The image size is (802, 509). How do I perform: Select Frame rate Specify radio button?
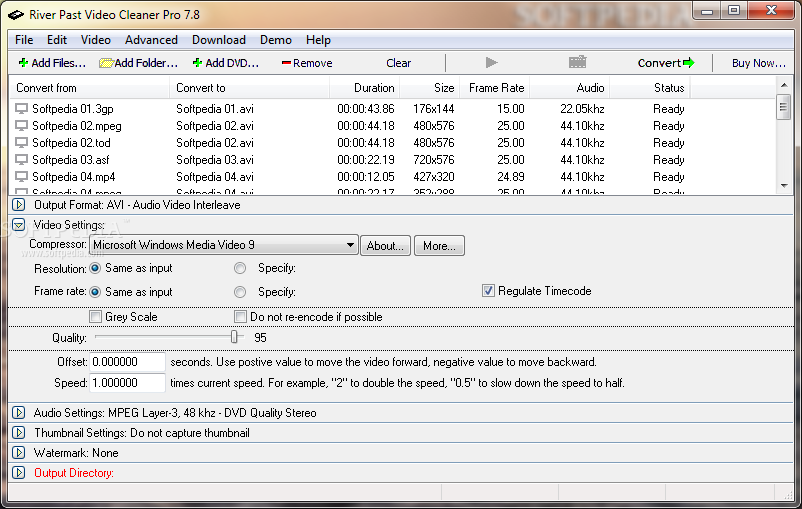pos(240,292)
